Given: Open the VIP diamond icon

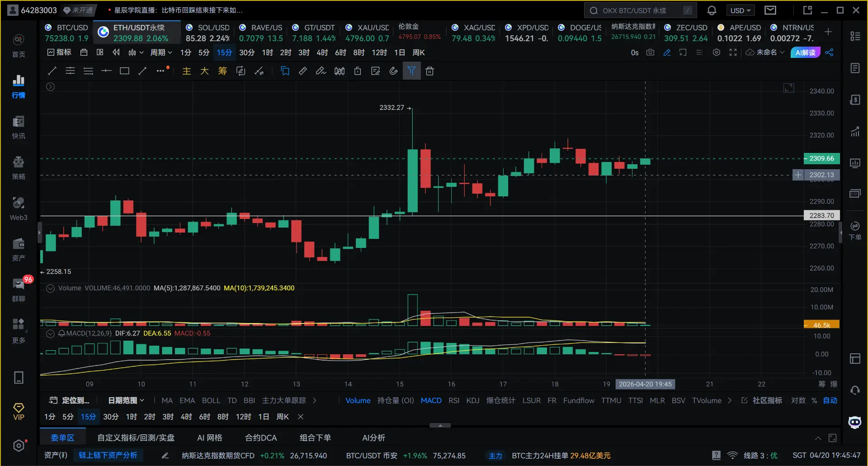Looking at the screenshot, I should tap(19, 412).
